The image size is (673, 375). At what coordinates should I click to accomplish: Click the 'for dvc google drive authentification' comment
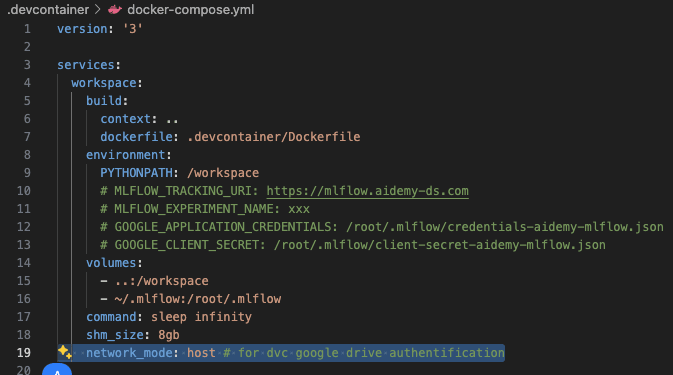[x=371, y=353]
